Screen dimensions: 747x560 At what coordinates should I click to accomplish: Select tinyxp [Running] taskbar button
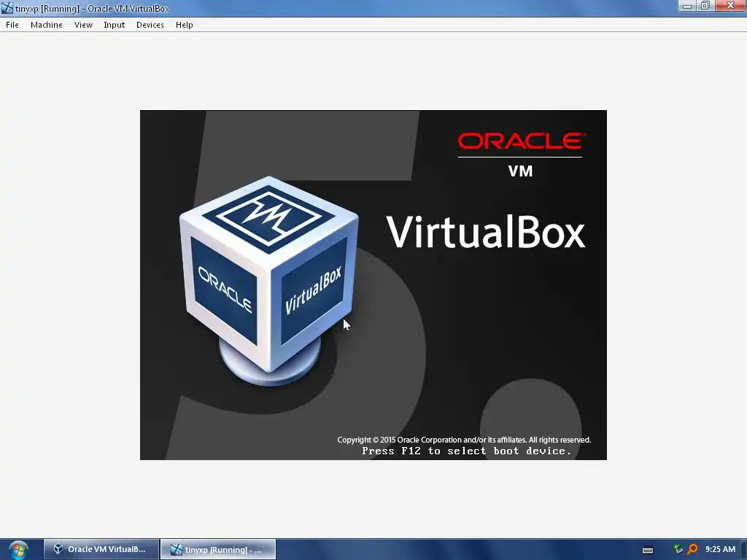pyautogui.click(x=218, y=549)
